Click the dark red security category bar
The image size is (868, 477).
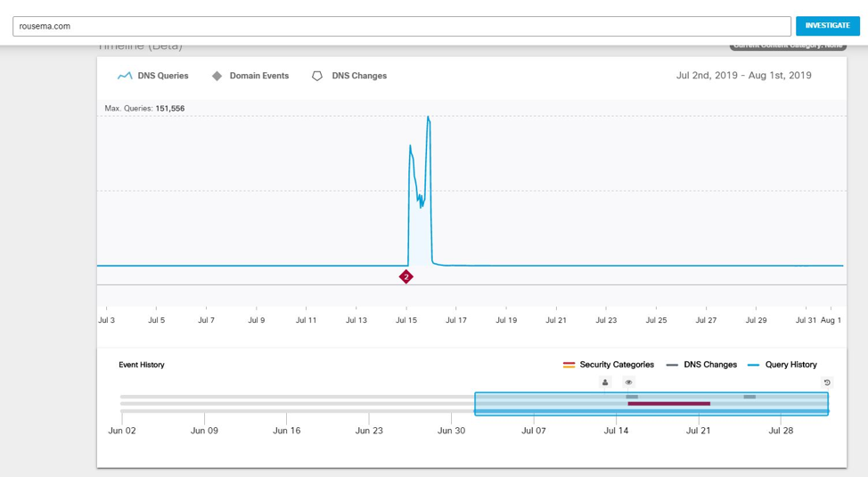[668, 404]
